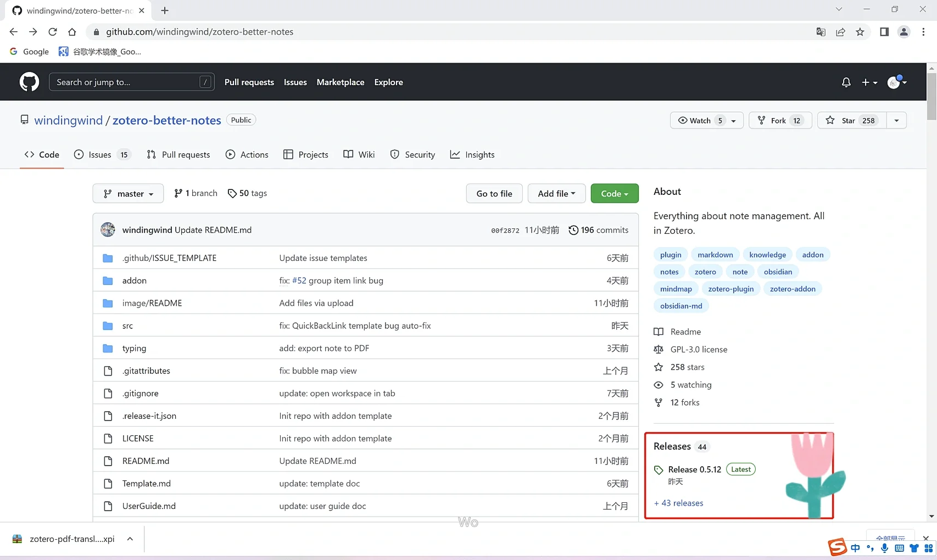
Task: Open the plus create-new menu
Action: (869, 82)
